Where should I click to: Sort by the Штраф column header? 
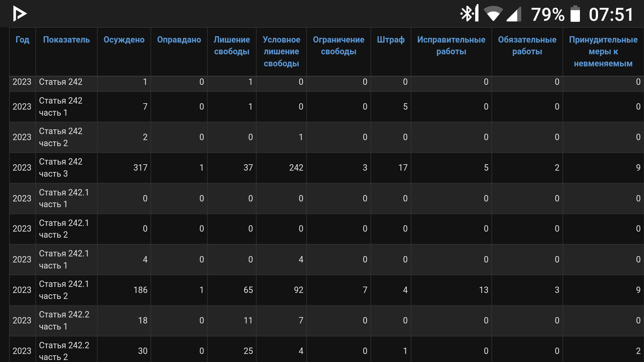click(x=390, y=40)
